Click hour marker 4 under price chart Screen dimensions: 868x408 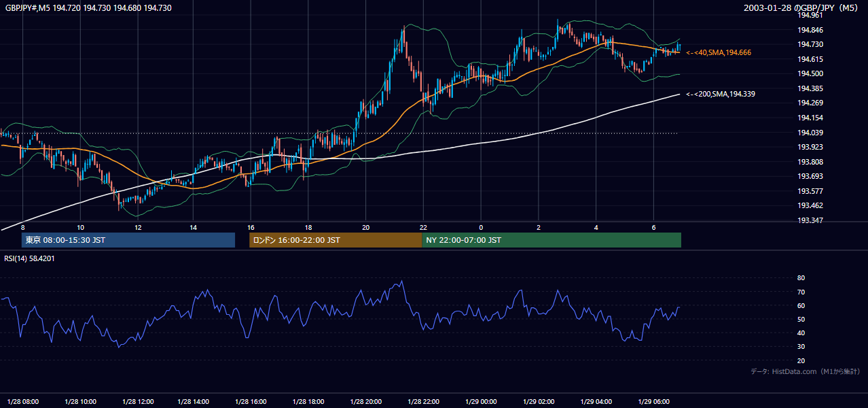(596, 227)
